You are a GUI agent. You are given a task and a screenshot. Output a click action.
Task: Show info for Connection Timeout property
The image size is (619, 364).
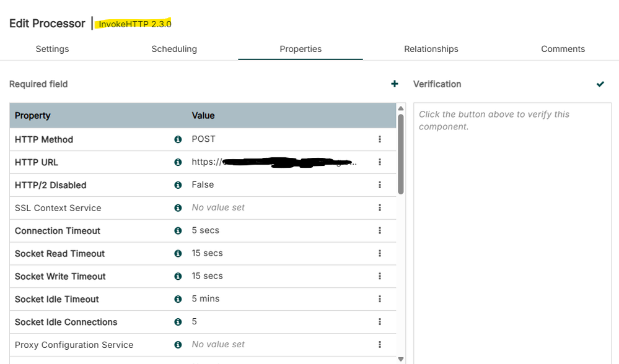[x=178, y=231]
